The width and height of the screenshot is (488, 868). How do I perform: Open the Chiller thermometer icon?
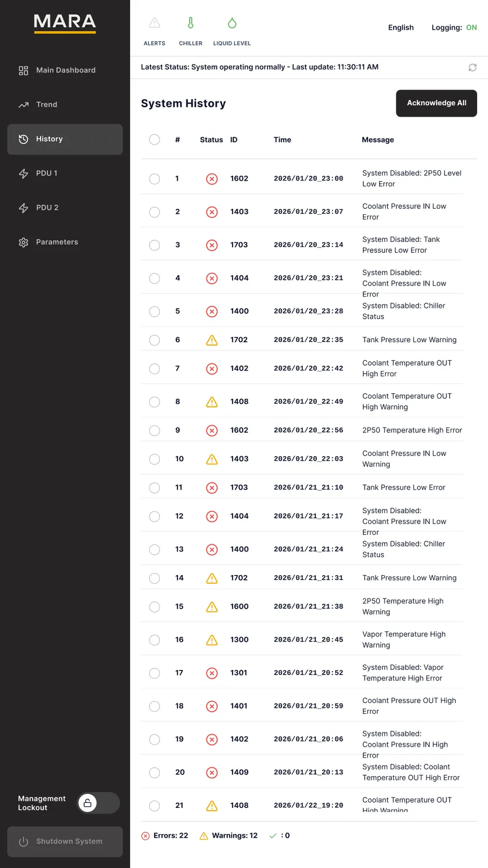pyautogui.click(x=190, y=23)
